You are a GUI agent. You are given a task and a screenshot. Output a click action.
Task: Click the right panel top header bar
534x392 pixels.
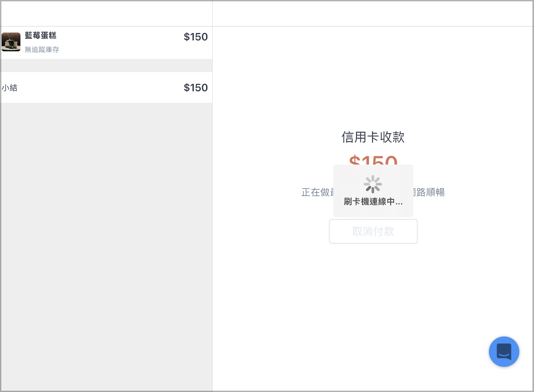click(372, 14)
